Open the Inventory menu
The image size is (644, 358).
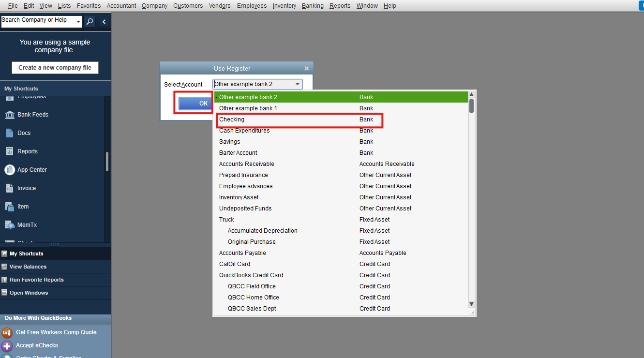pos(285,6)
